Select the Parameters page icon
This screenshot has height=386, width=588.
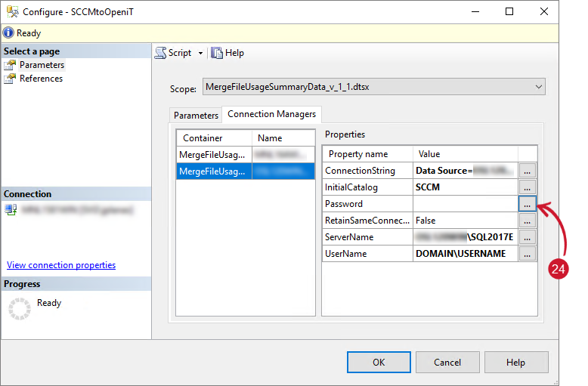pyautogui.click(x=10, y=65)
